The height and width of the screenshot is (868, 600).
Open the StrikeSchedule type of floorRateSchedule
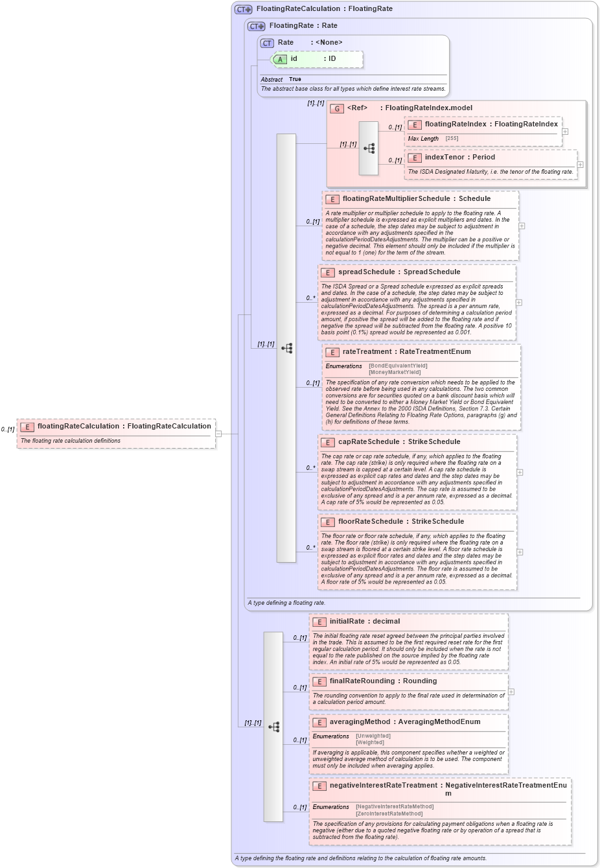[438, 522]
